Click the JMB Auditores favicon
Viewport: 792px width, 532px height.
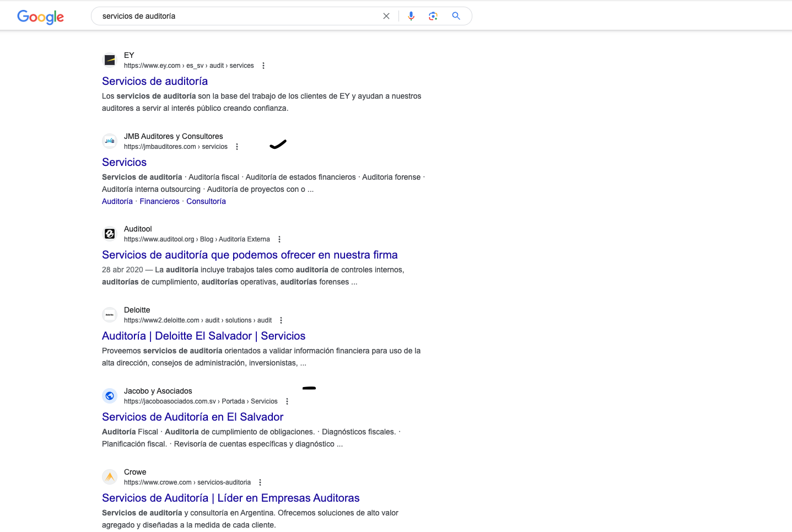click(110, 141)
